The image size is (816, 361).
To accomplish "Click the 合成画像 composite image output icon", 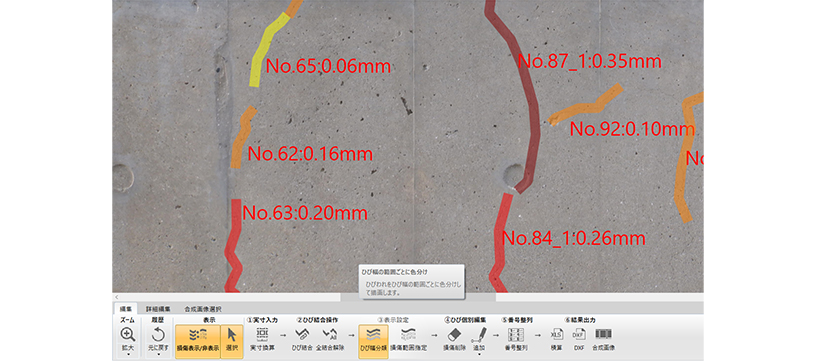I will [604, 334].
